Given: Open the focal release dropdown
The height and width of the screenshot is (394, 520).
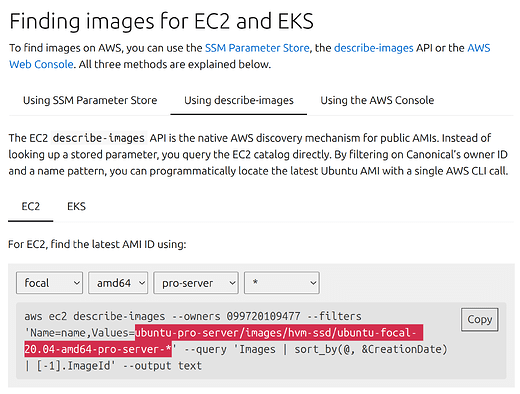Looking at the screenshot, I should (x=49, y=283).
